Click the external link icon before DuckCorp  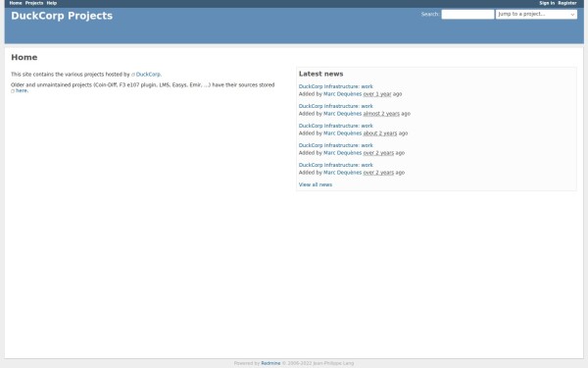pos(133,75)
